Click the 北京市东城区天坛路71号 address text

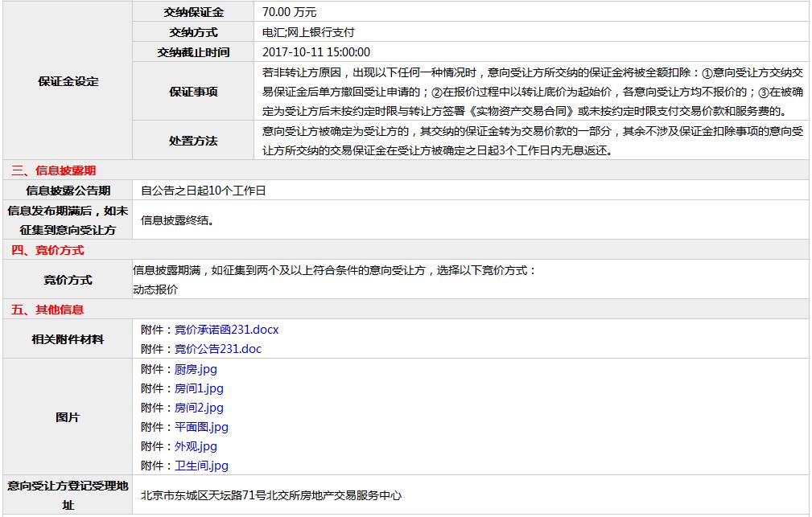coord(270,495)
